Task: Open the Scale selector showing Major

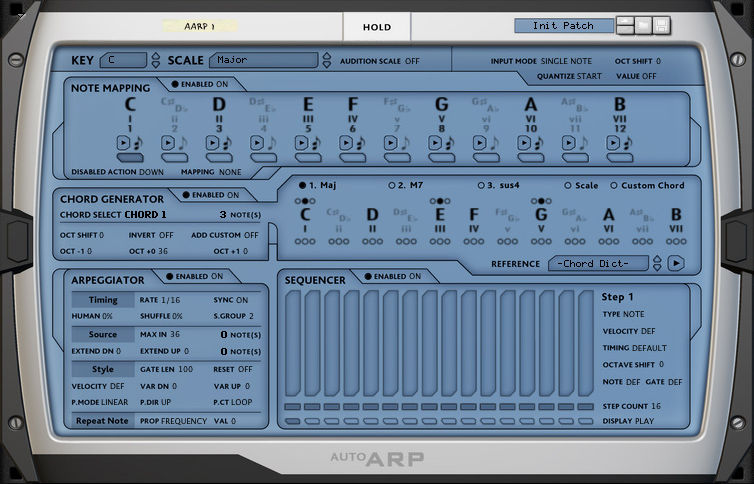Action: coord(263,60)
